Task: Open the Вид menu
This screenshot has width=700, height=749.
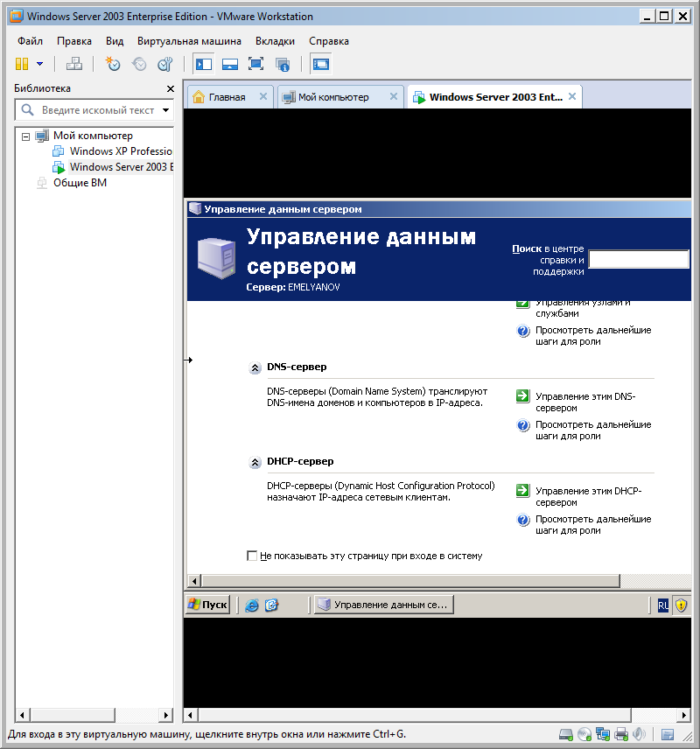Action: coord(115,41)
